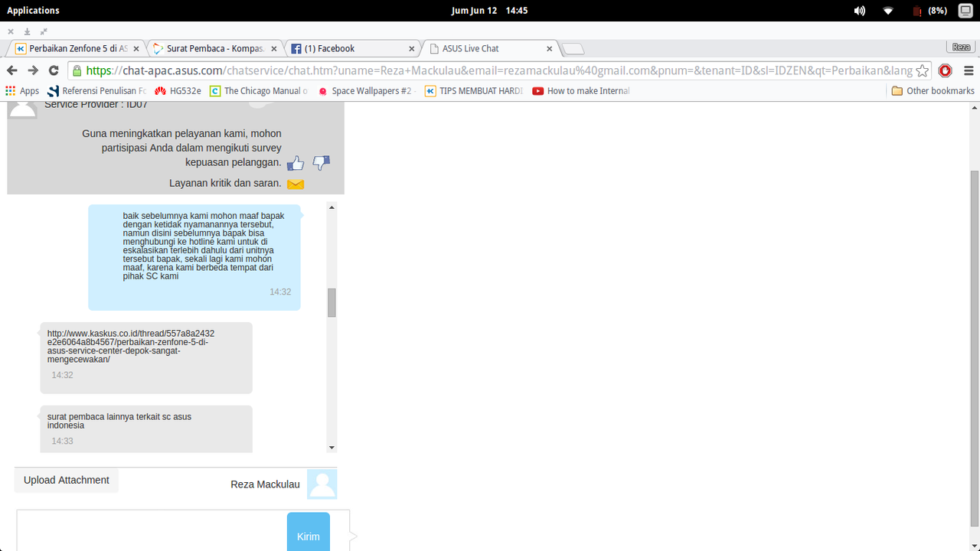This screenshot has width=980, height=551.
Task: Click the 14:33 timestamp
Action: (62, 442)
